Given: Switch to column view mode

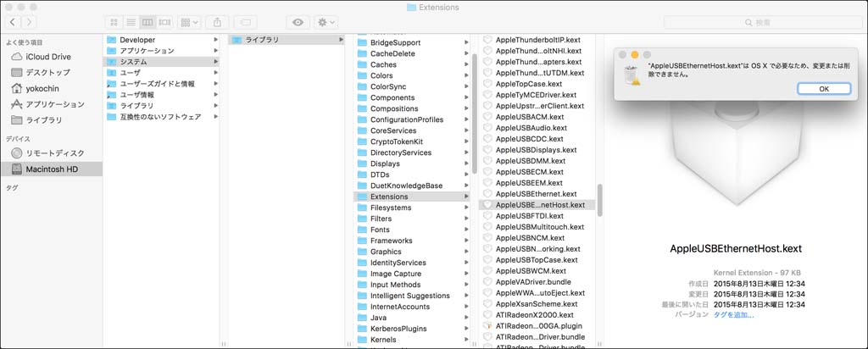Looking at the screenshot, I should [147, 22].
